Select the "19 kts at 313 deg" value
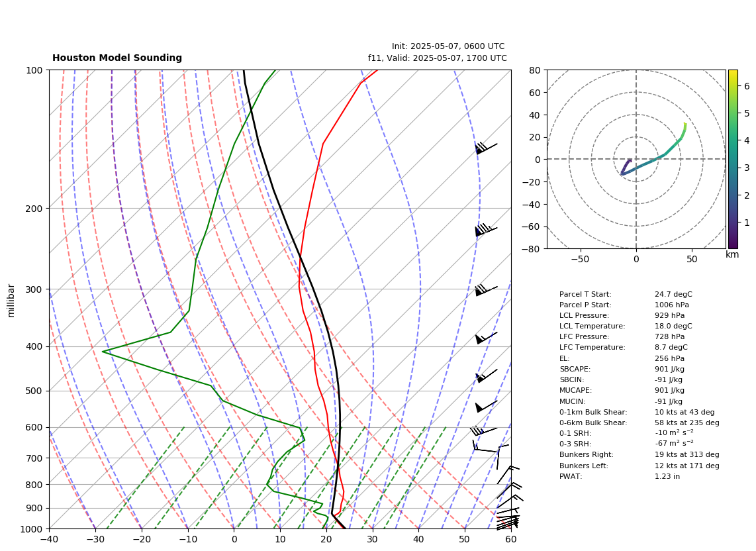Viewport: 756px width, 551px height. 687,454
